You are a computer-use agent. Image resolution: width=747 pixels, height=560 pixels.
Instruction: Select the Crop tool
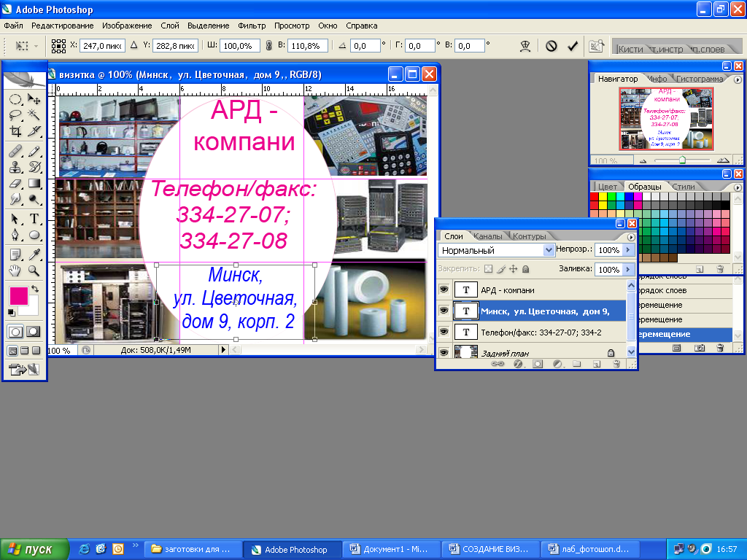15,131
